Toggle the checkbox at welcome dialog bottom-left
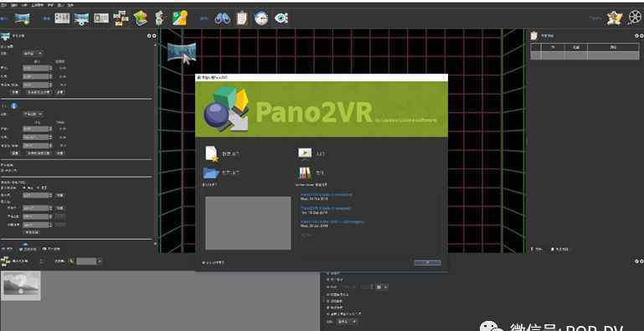 point(203,262)
